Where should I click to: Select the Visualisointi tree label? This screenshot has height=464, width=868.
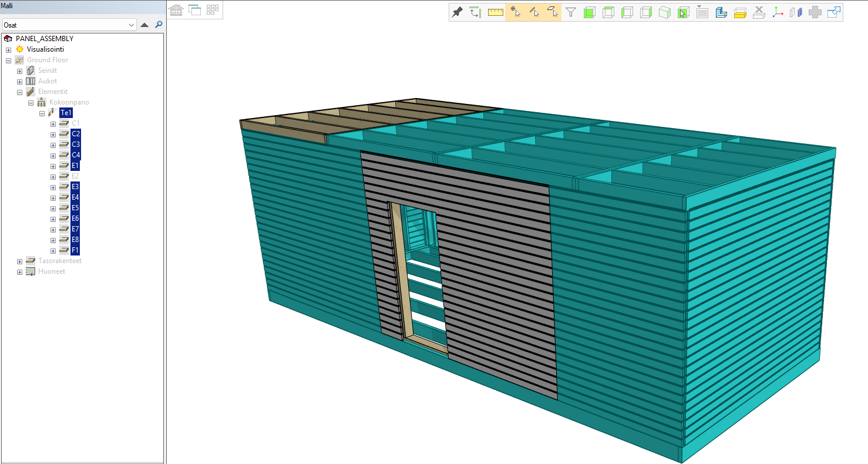coord(45,49)
